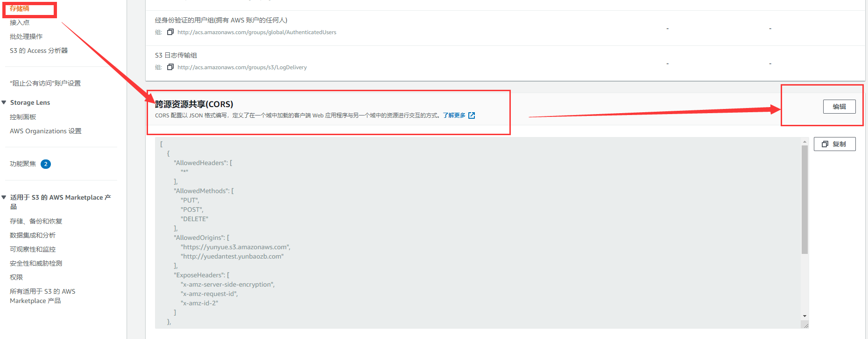
Task: Click the copy icon inside 复制 button
Action: (825, 144)
